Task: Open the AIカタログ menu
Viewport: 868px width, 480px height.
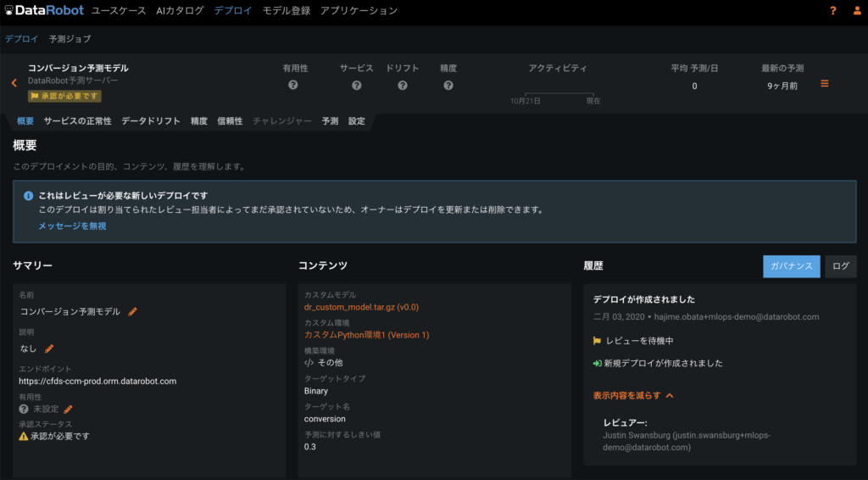Action: (x=180, y=10)
